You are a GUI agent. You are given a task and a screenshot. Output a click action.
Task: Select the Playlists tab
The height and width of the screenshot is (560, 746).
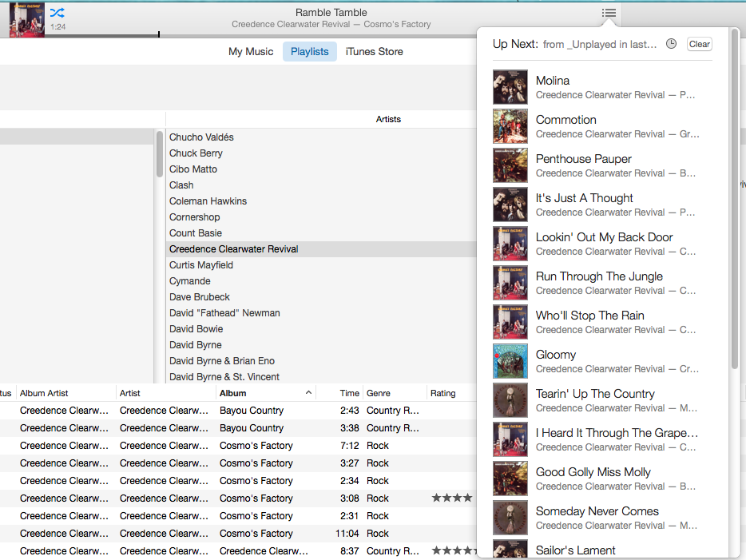coord(310,51)
